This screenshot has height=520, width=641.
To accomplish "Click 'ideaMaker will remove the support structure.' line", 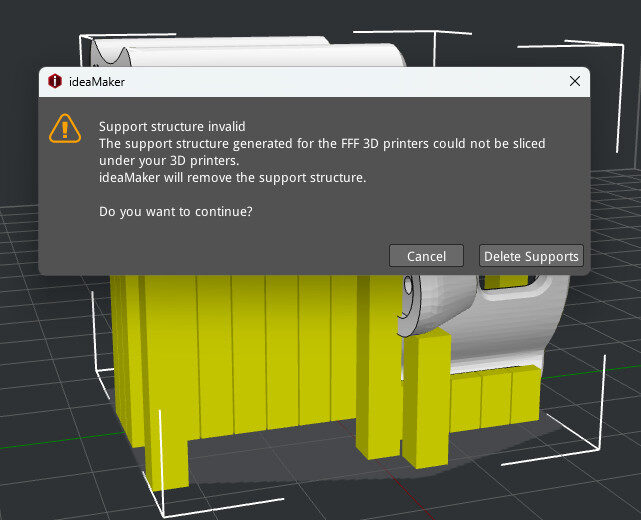I will click(x=233, y=177).
